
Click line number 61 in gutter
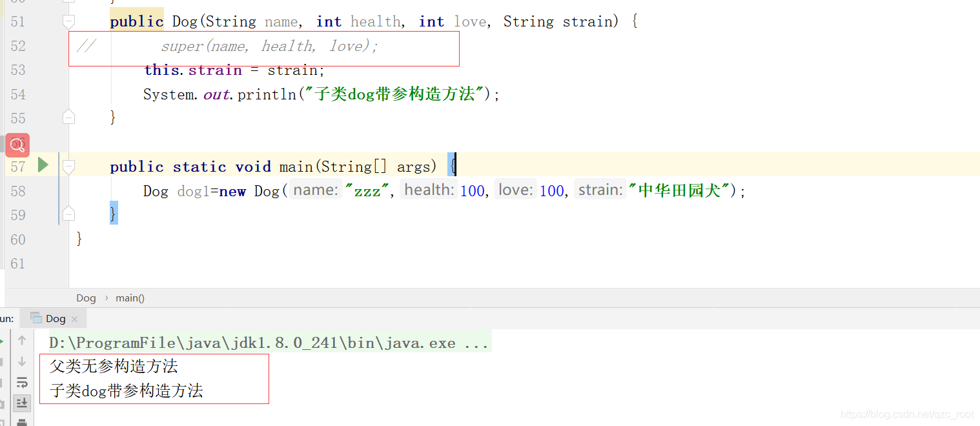(18, 263)
